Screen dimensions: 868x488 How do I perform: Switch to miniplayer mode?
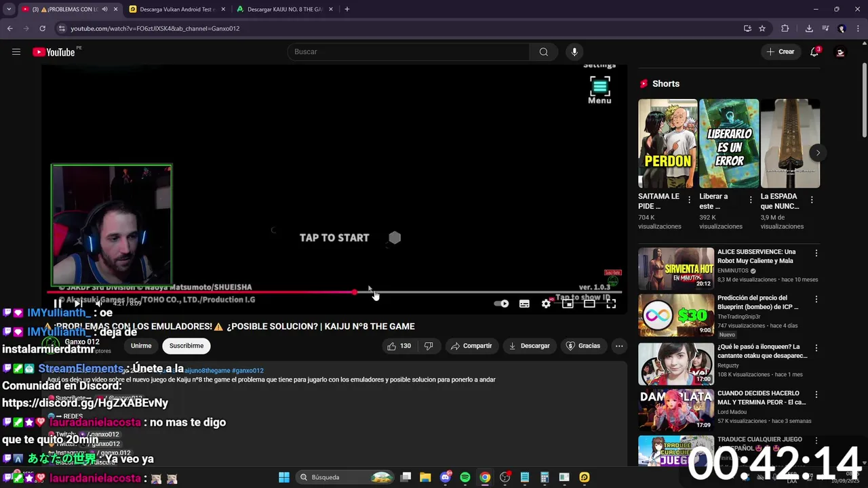coord(568,304)
